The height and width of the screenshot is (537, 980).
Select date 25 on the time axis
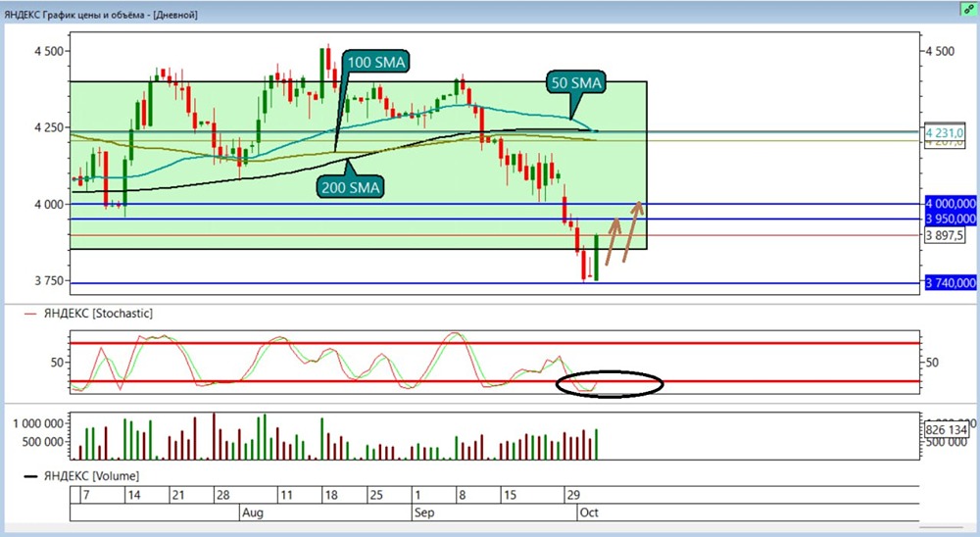coord(375,495)
